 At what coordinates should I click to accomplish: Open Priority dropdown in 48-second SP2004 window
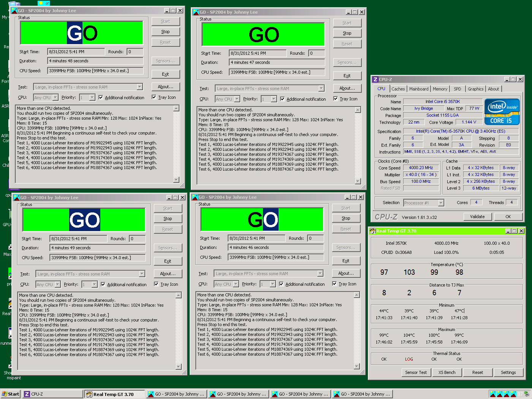coord(92,98)
